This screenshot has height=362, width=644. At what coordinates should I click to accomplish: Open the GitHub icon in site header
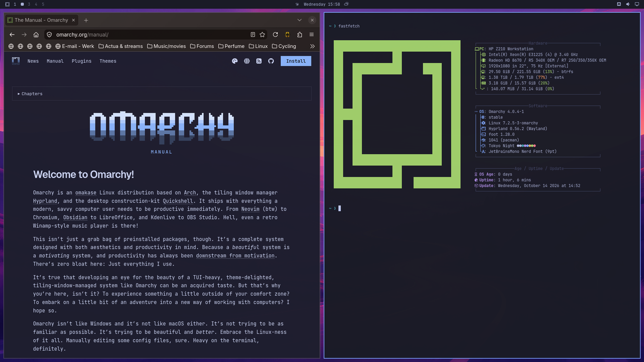point(271,61)
